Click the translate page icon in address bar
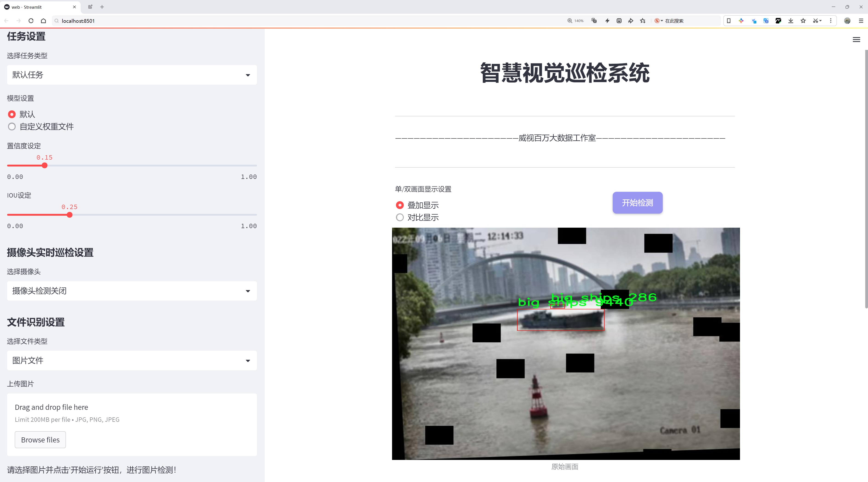Screen dimensions: 868x482 point(594,21)
